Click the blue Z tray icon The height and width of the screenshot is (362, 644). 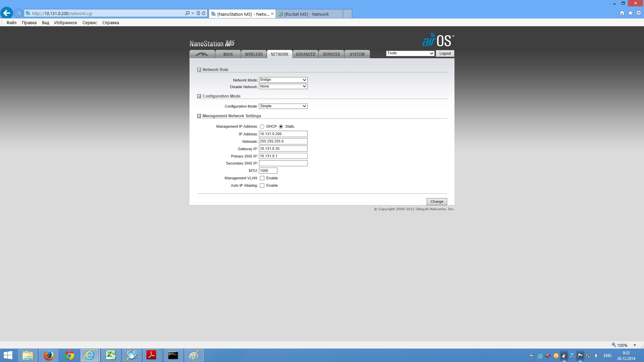tap(572, 356)
